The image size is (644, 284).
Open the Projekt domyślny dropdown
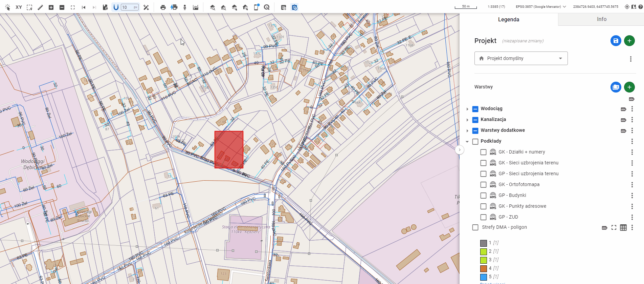(x=521, y=58)
